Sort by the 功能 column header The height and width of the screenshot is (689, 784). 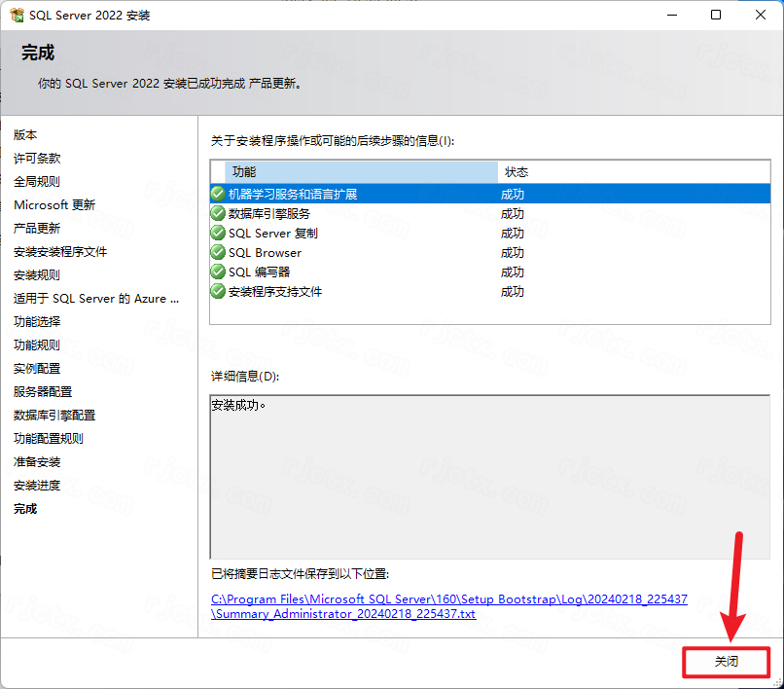(x=361, y=172)
